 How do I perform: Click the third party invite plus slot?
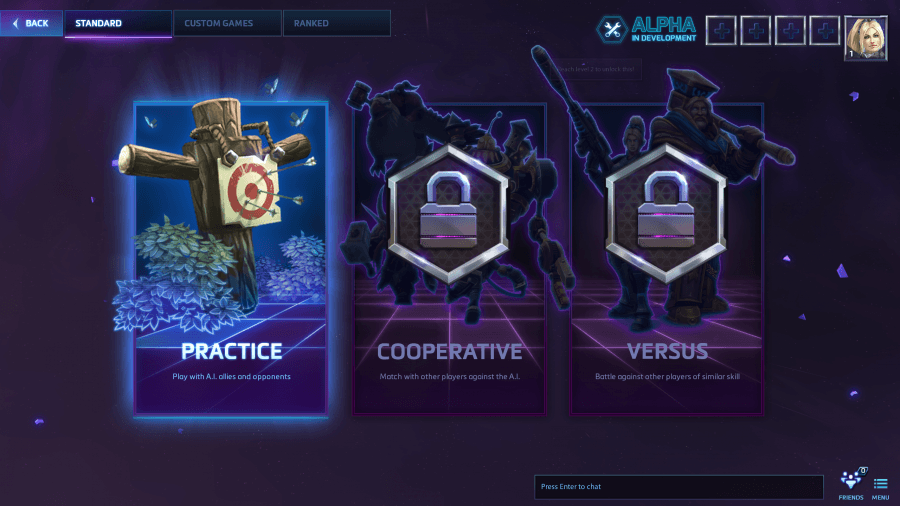coord(790,30)
